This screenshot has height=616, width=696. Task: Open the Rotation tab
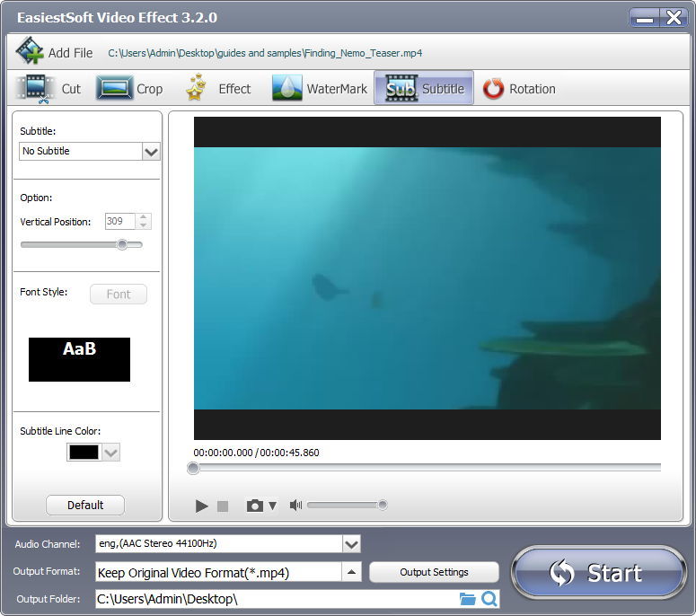pos(519,89)
